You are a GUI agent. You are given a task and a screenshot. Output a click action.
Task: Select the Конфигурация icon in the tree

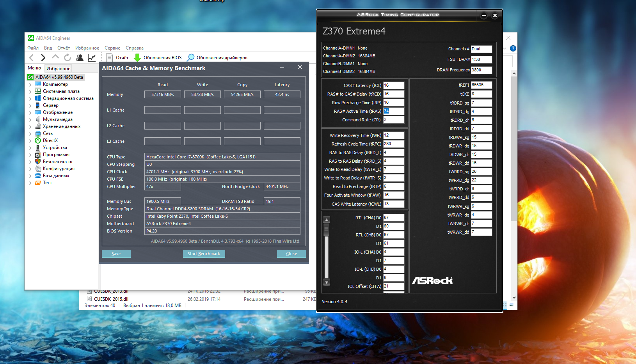point(38,169)
